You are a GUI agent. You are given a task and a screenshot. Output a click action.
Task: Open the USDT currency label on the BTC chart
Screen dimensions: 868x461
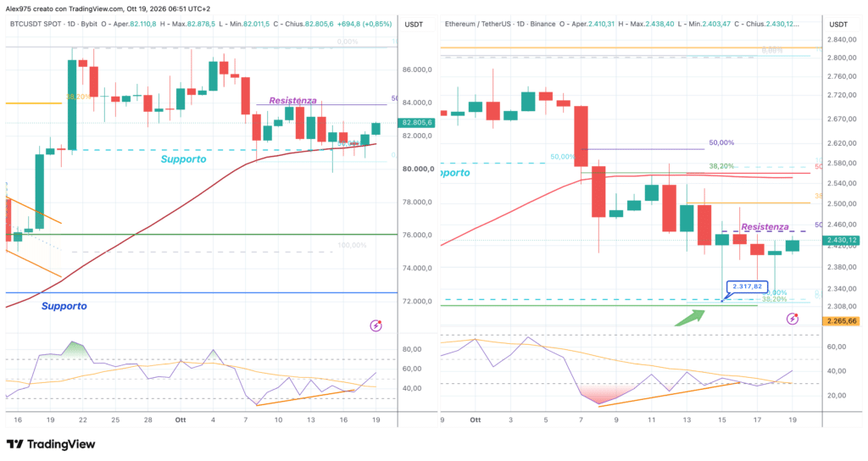[414, 25]
